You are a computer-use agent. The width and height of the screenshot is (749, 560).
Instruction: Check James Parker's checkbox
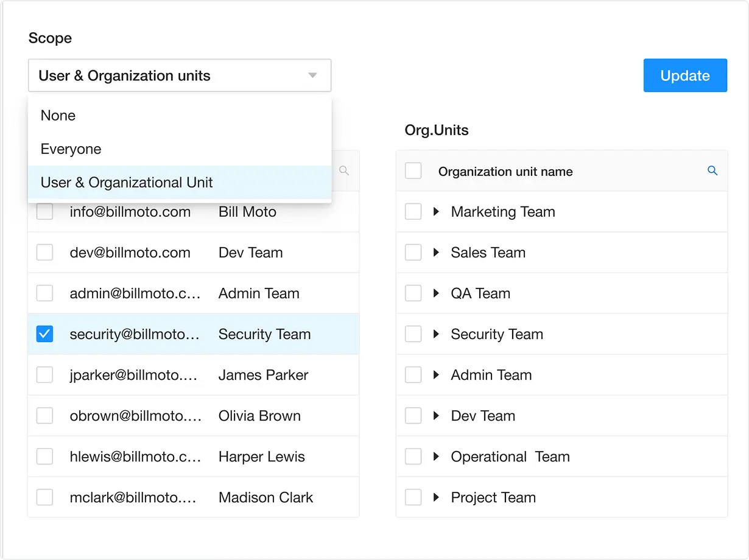44,374
